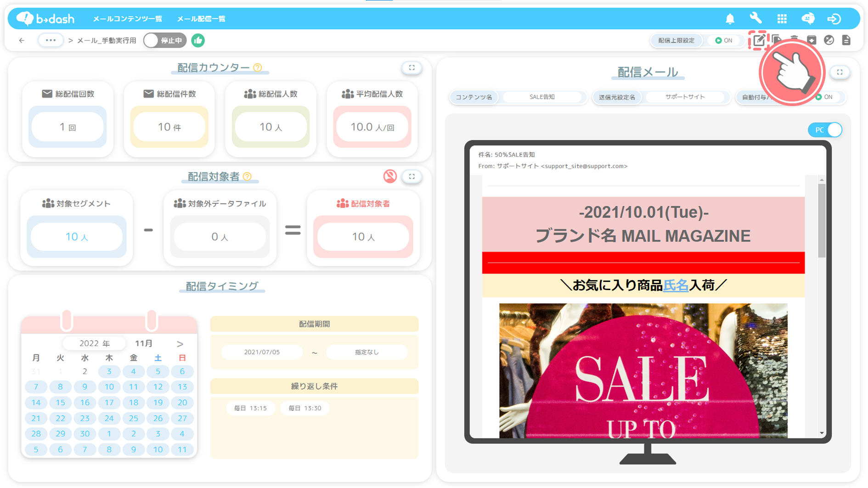This screenshot has width=868, height=488.
Task: Click the 平均配信人数 10.0人/回 value
Action: click(372, 127)
